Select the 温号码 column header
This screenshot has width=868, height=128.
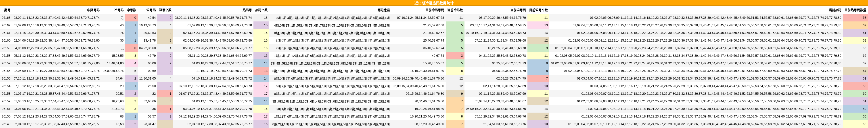point(151,10)
